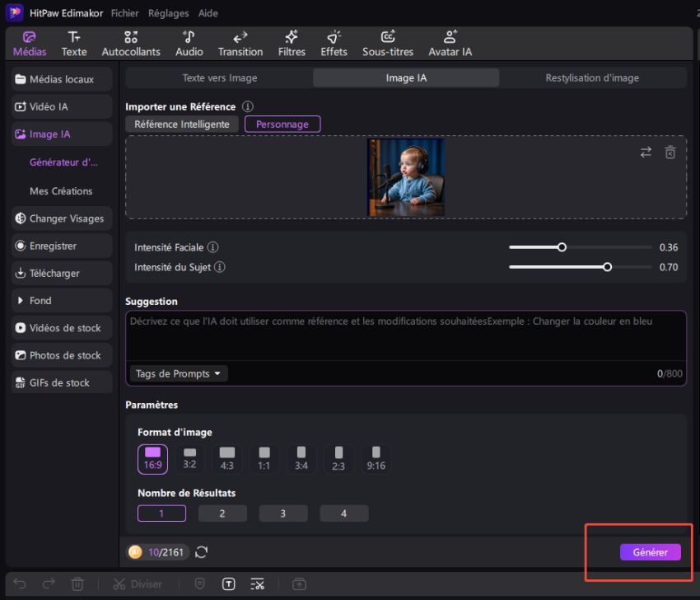Open the Filtres panel
The width and height of the screenshot is (700, 600).
pos(292,44)
